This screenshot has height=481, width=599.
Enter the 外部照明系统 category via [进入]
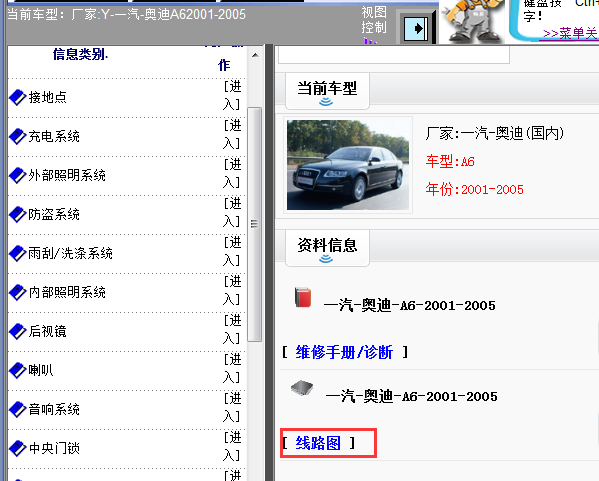click(x=232, y=173)
